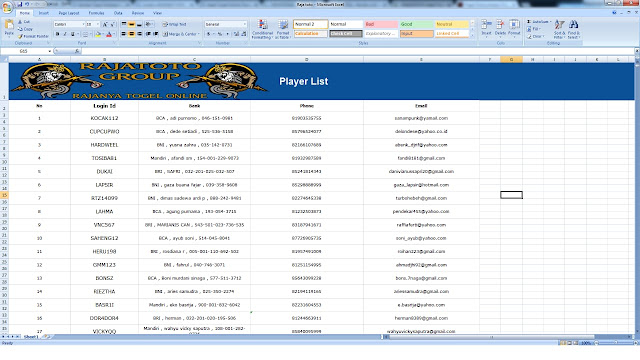The height and width of the screenshot is (360, 640).
Task: Open the Fill Color dropdown arrow
Action: 102,34
